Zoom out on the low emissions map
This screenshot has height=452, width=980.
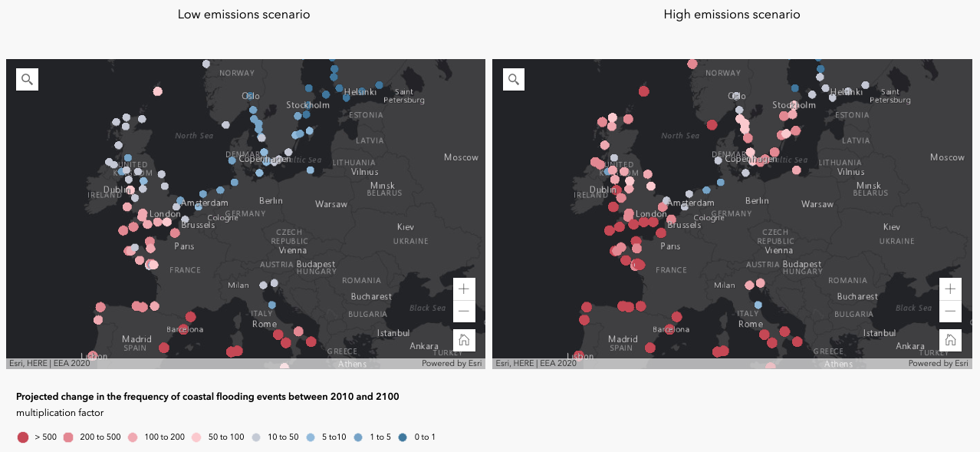[464, 312]
